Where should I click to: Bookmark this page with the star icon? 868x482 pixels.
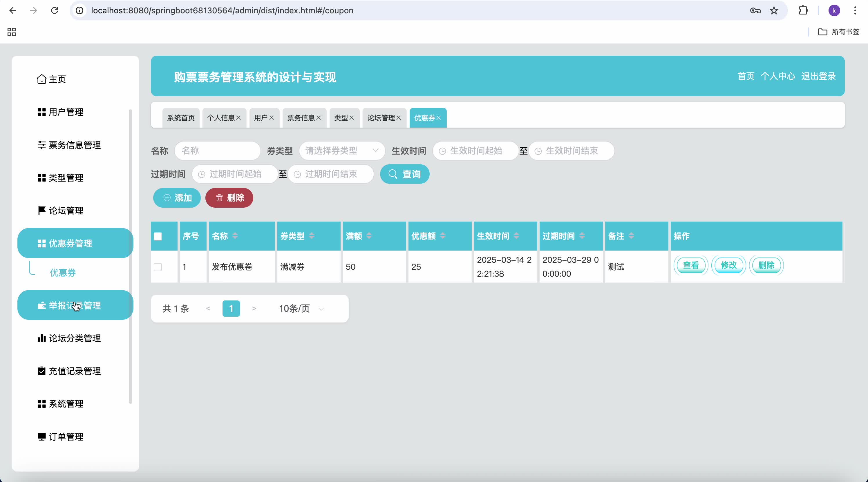[774, 10]
